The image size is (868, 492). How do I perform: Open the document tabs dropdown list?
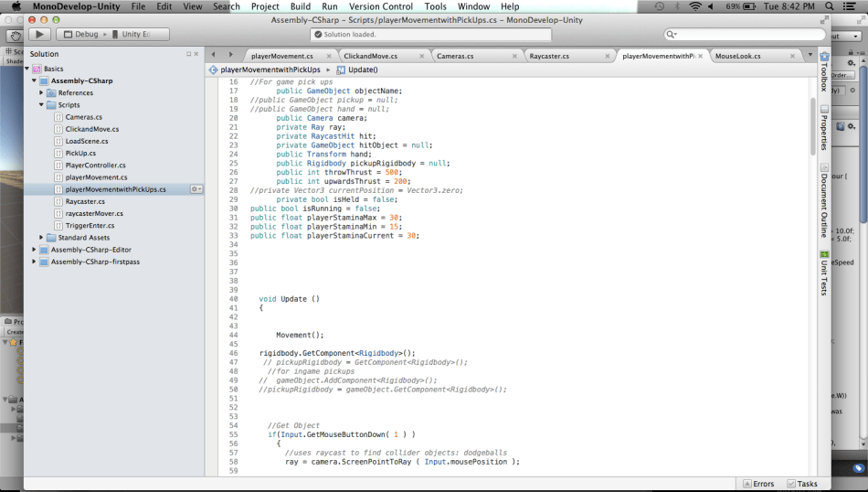pyautogui.click(x=810, y=55)
